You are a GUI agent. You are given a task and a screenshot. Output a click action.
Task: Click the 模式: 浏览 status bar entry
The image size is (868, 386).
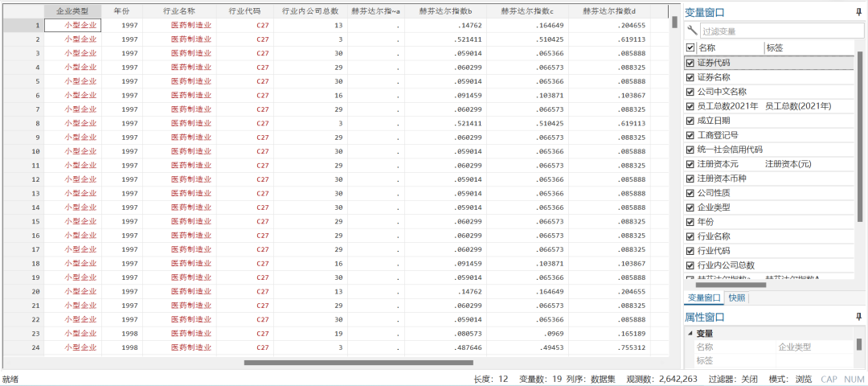point(792,379)
